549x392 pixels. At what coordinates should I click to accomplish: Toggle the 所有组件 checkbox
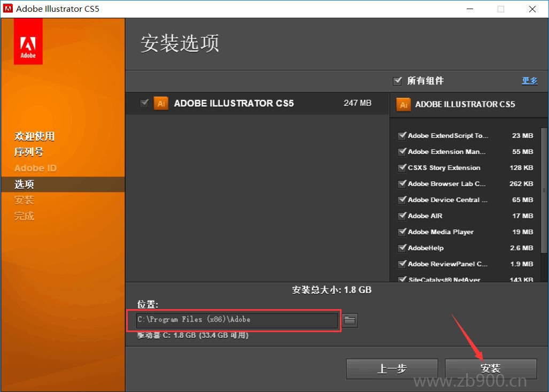coord(397,81)
